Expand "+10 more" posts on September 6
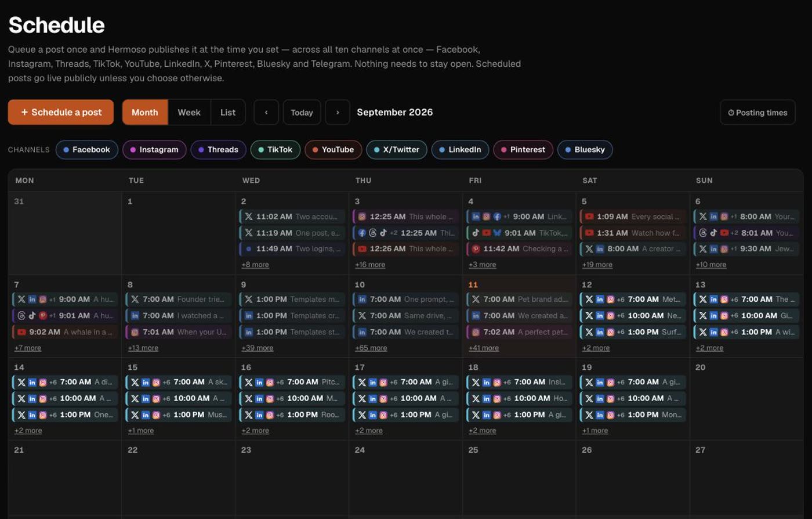812x519 pixels. 711,265
